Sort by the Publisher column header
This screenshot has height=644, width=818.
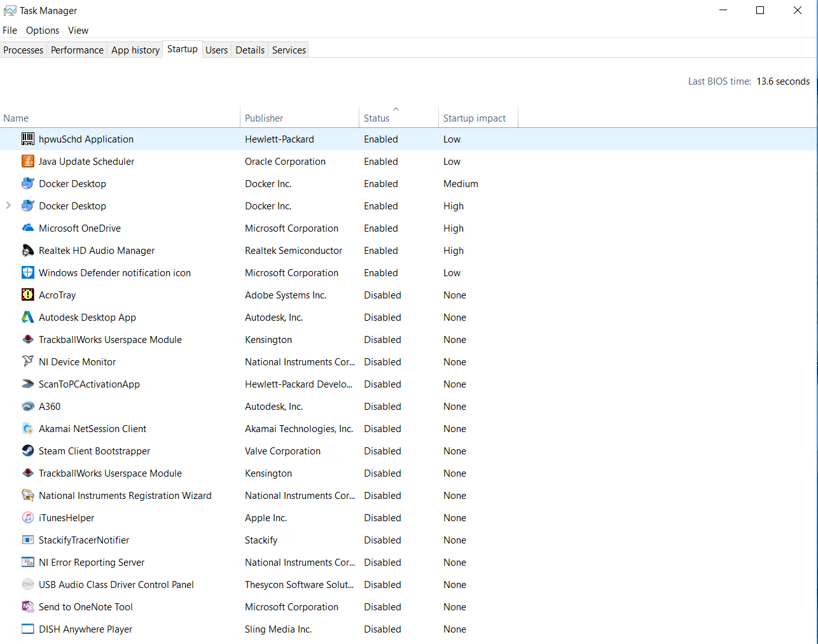click(x=300, y=118)
